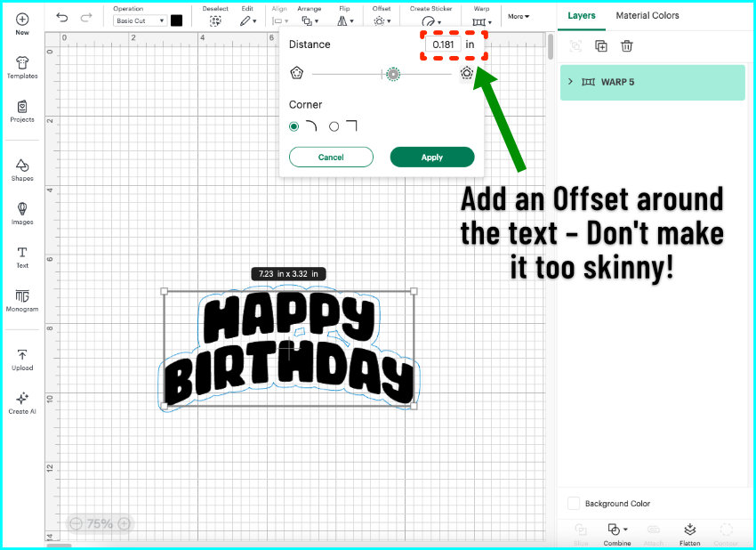The image size is (756, 550).
Task: Select the square corner radio option
Action: click(x=334, y=126)
